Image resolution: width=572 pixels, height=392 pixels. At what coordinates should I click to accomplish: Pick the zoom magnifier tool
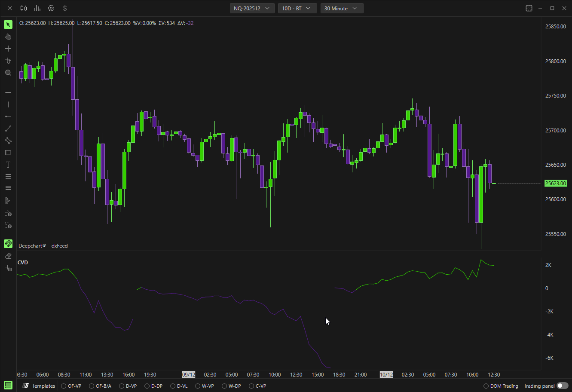(x=8, y=73)
